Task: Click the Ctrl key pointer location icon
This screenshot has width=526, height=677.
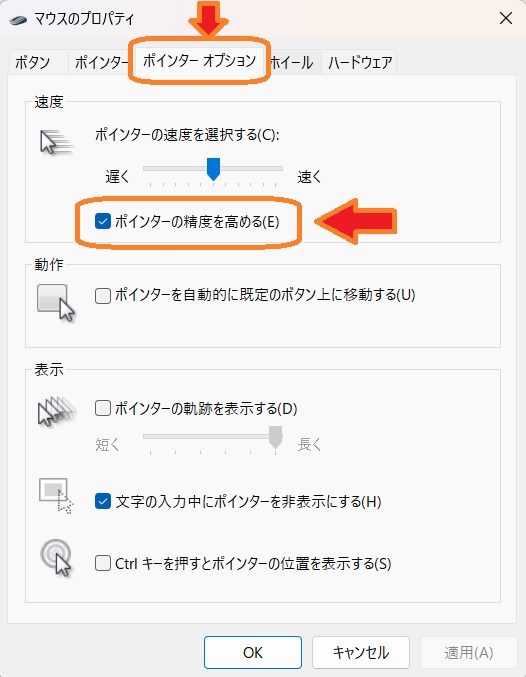Action: tap(56, 557)
